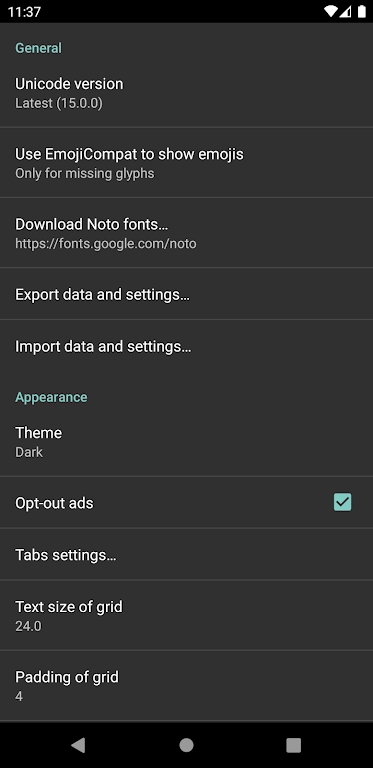Tap the fonts.google.com/noto URL text

point(106,243)
